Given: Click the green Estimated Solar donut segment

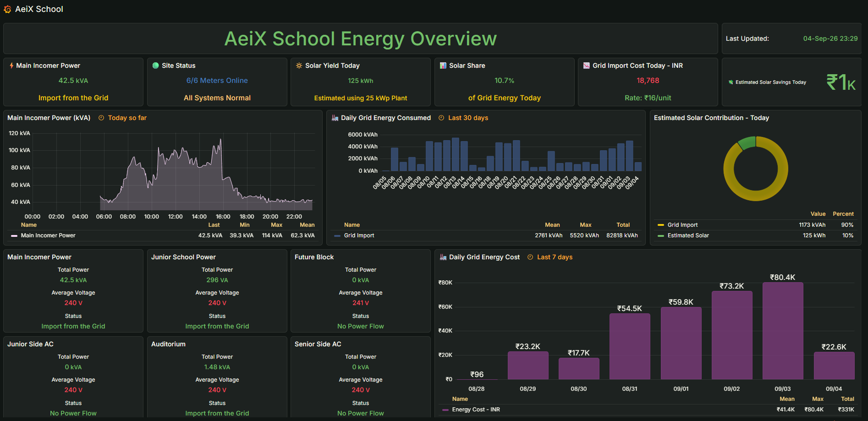Looking at the screenshot, I should (747, 142).
